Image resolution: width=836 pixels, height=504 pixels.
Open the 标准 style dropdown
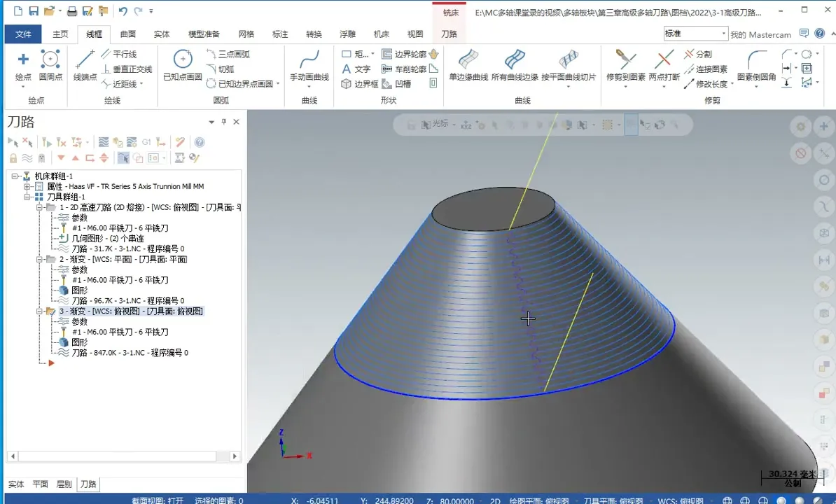tap(724, 33)
